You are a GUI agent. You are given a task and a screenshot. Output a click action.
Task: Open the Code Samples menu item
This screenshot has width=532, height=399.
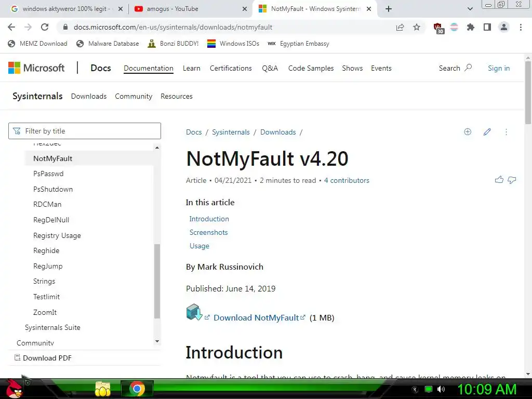[311, 68]
